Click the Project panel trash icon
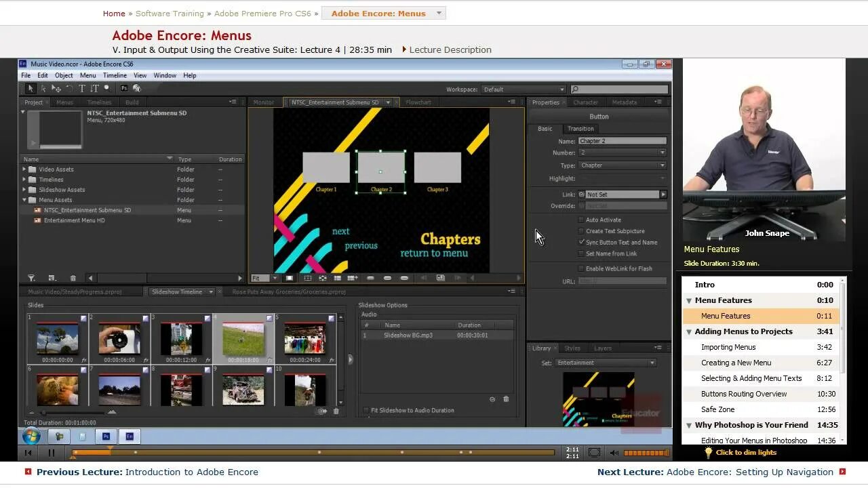868x488 pixels. [x=73, y=278]
